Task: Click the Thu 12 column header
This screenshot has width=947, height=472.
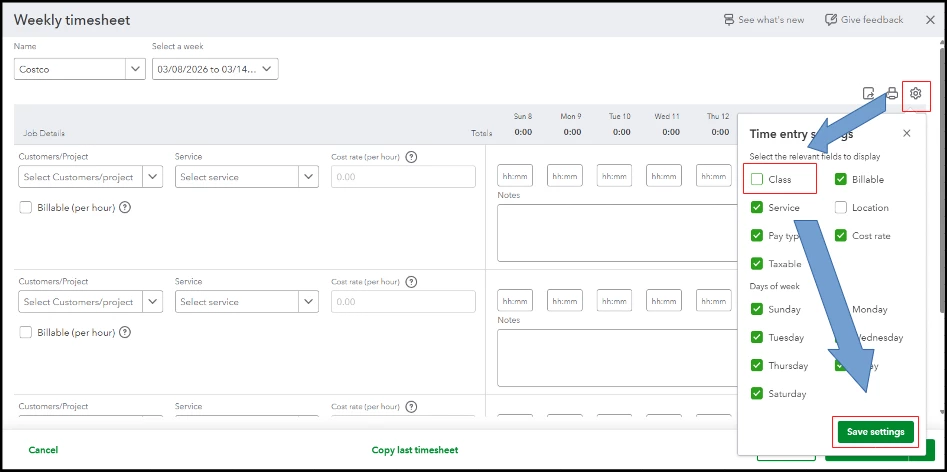Action: (718, 116)
